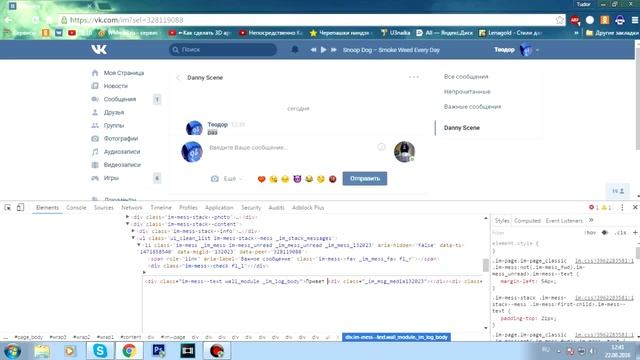Switch to DevTools Application tab

coord(219,208)
